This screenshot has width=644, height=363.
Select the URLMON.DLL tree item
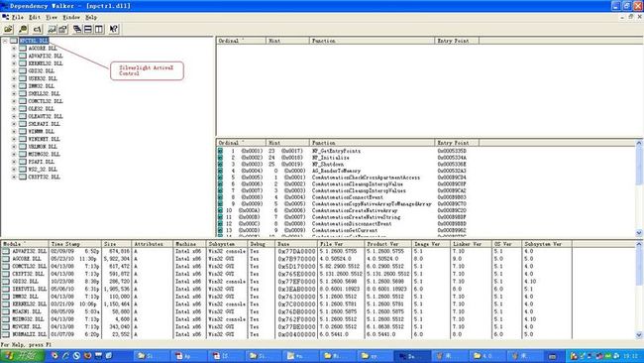(x=43, y=147)
